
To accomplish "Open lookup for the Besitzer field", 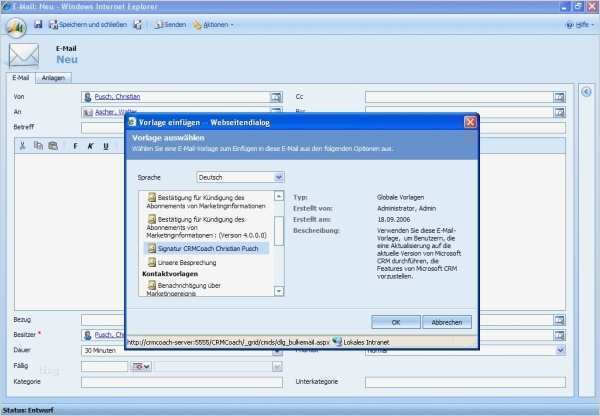I will click(x=559, y=335).
